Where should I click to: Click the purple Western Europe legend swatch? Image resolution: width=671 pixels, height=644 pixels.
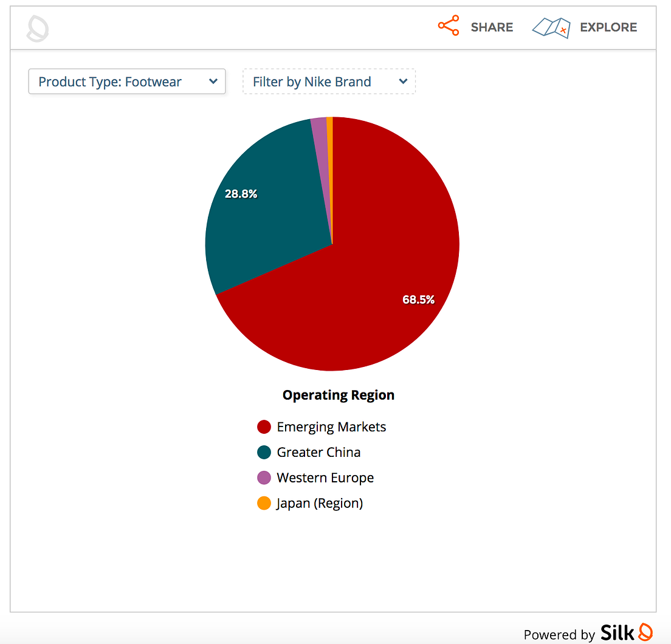click(264, 478)
